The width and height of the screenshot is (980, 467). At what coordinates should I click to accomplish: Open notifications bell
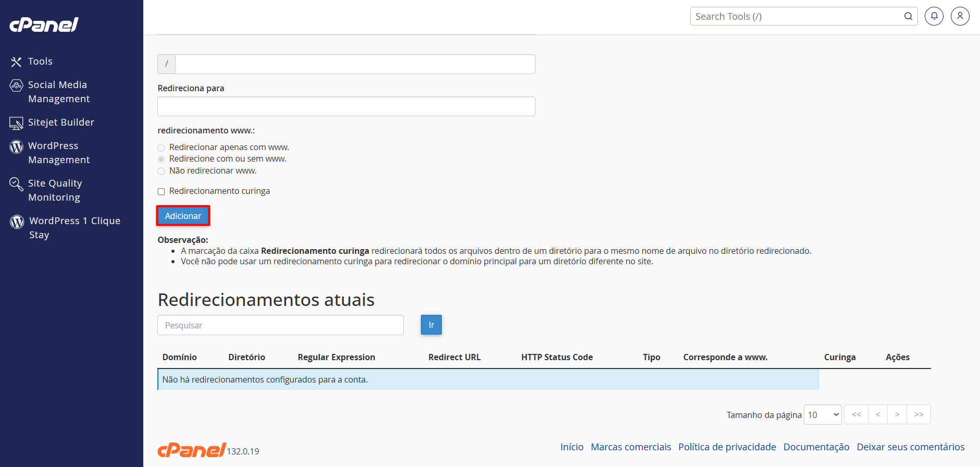pyautogui.click(x=934, y=16)
